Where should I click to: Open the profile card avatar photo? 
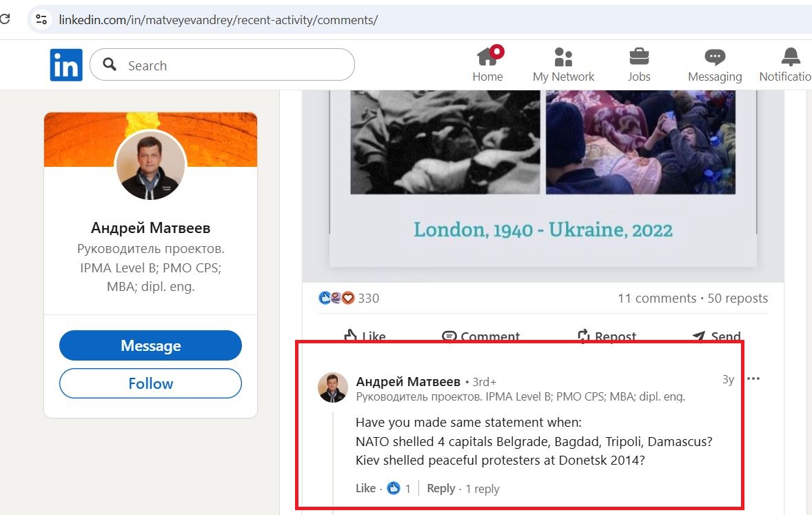click(150, 165)
